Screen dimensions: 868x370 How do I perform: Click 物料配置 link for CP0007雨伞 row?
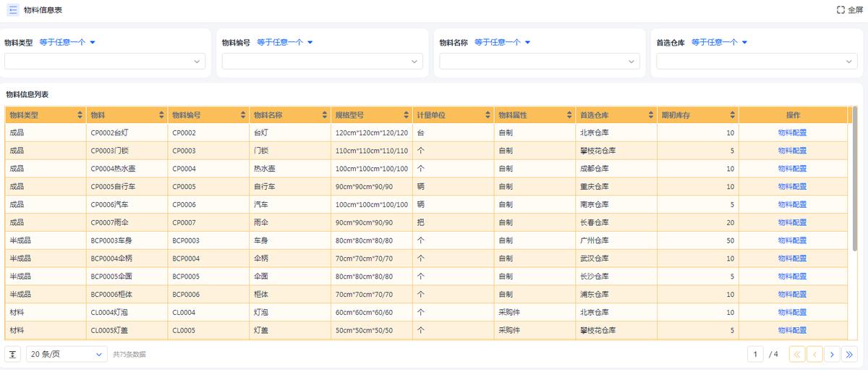tap(792, 223)
